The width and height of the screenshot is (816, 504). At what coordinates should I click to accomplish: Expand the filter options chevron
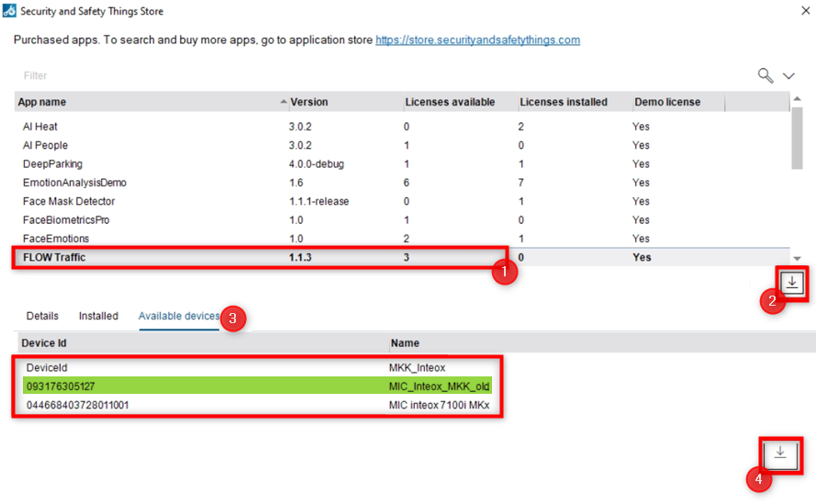pos(788,75)
